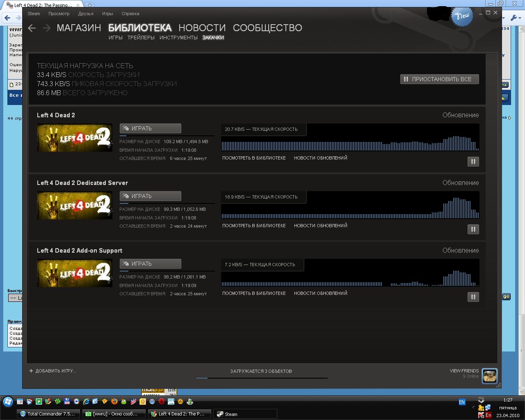Open the Steam tray icon

[x=481, y=399]
